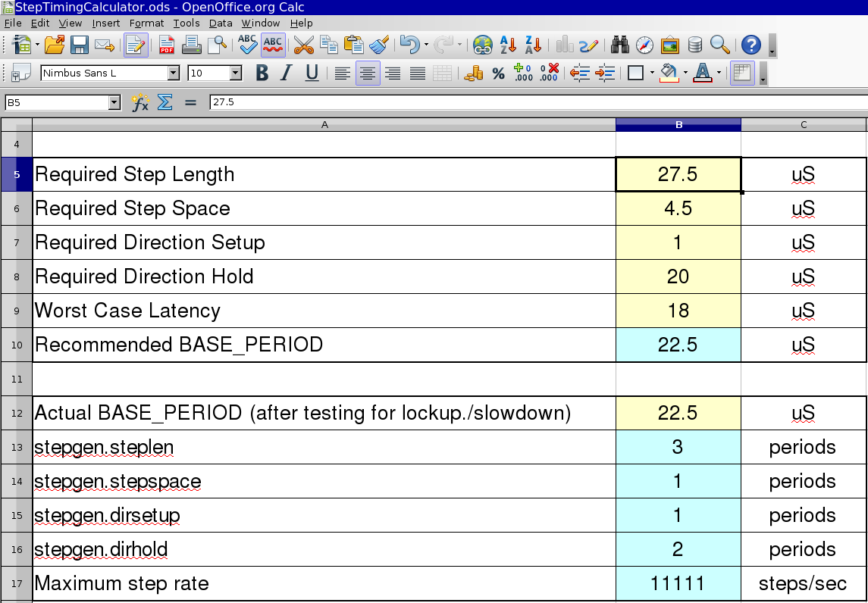This screenshot has height=603, width=868.
Task: Click the New spreadsheet icon
Action: click(21, 45)
